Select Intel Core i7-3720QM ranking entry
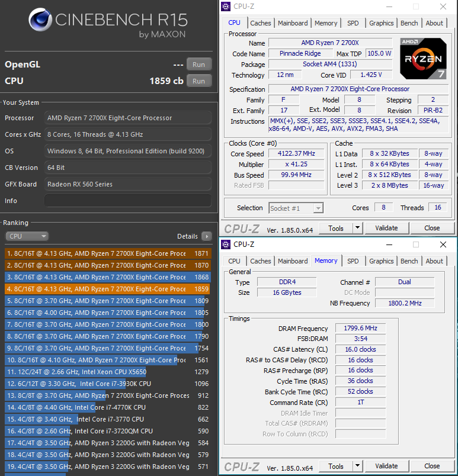Screen dimensions: 458x476 point(108,431)
